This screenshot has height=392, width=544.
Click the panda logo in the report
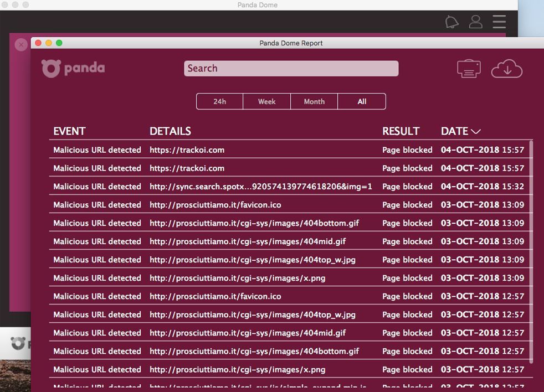point(73,68)
